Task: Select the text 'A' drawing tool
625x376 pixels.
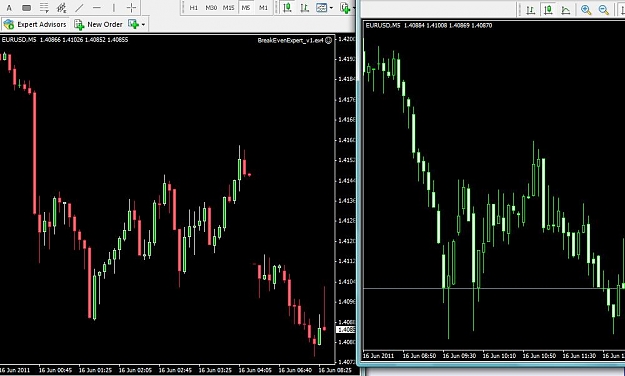Action: point(10,8)
